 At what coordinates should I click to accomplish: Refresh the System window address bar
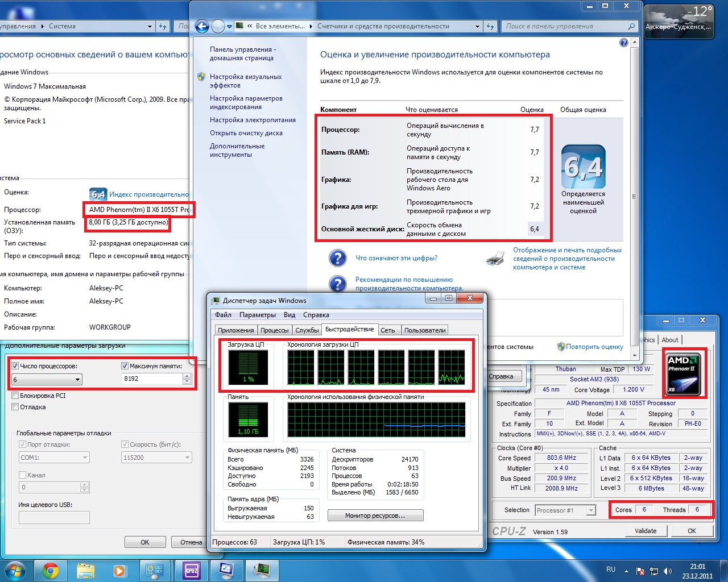(x=163, y=26)
